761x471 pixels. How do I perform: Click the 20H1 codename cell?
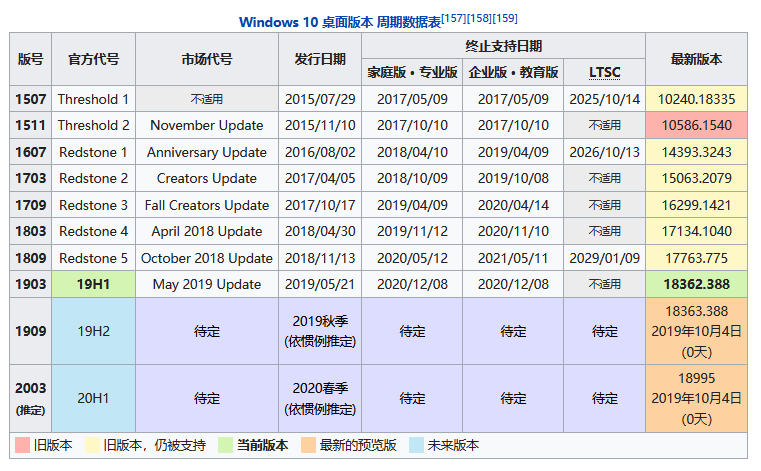[x=93, y=398]
